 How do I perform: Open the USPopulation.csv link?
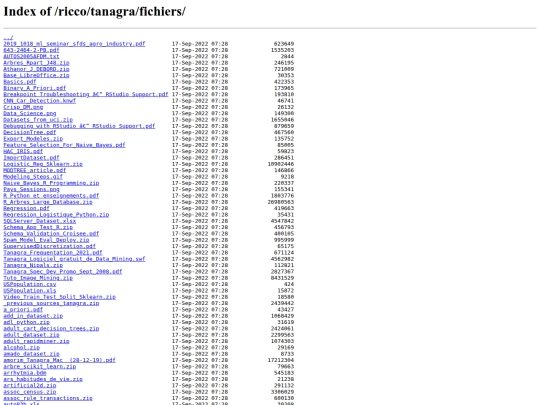coord(30,284)
